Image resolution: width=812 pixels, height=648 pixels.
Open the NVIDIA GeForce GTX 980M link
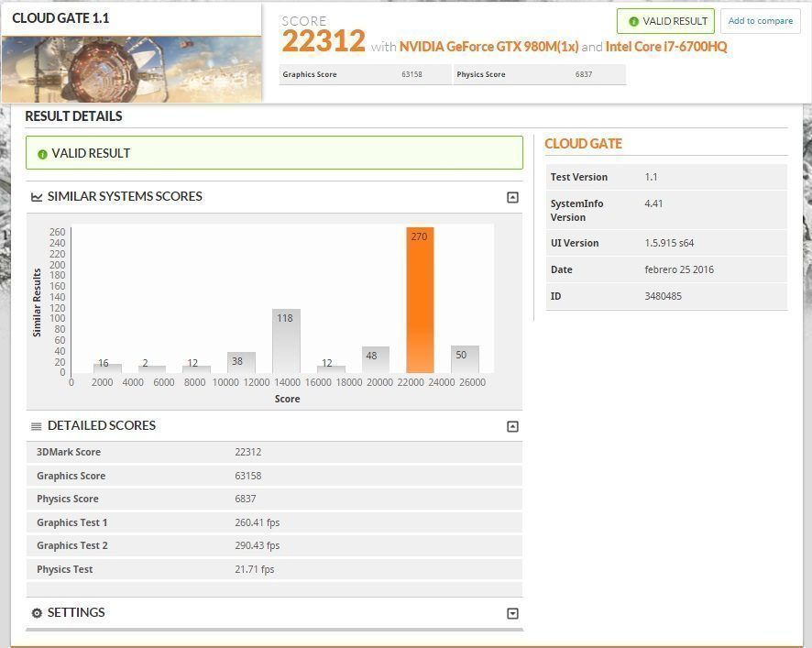point(488,47)
